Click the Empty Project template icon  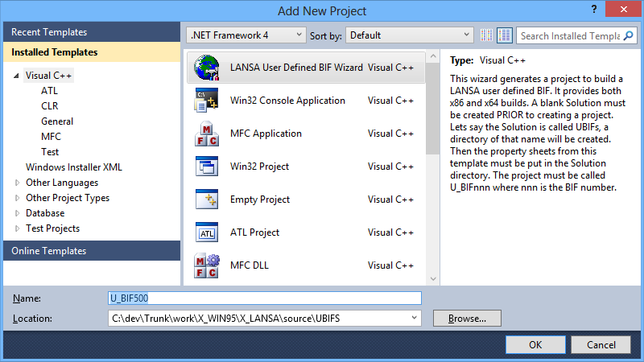coord(207,200)
